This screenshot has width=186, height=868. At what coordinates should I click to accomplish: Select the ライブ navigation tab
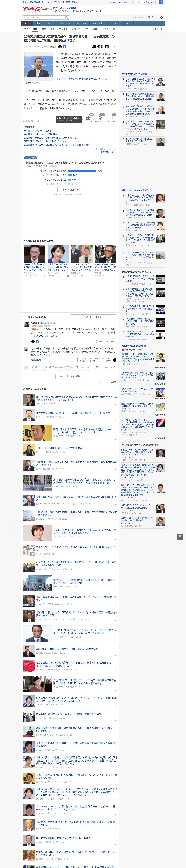tap(49, 24)
